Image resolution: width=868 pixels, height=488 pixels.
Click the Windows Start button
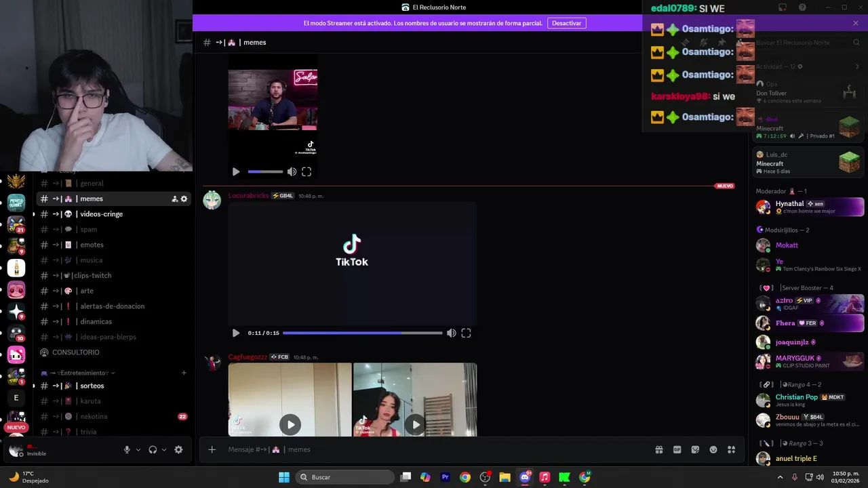tap(284, 477)
